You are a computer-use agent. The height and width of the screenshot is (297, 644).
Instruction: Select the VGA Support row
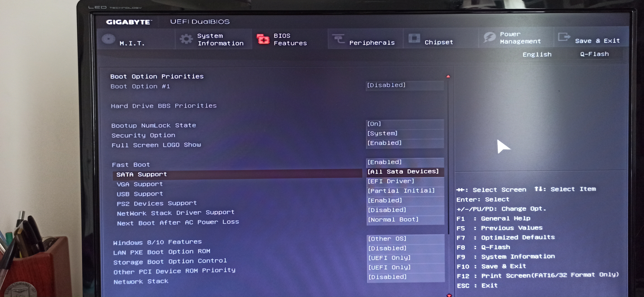point(140,184)
